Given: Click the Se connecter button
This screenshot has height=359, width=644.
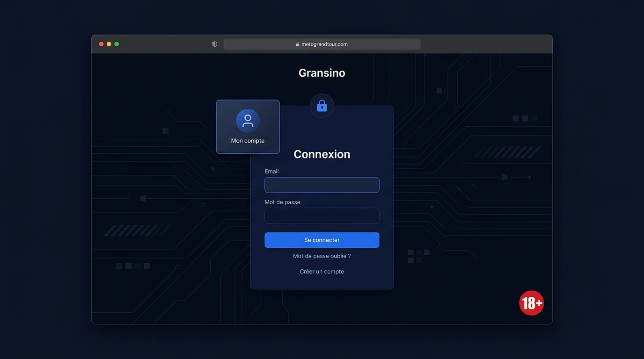Looking at the screenshot, I should [x=322, y=240].
